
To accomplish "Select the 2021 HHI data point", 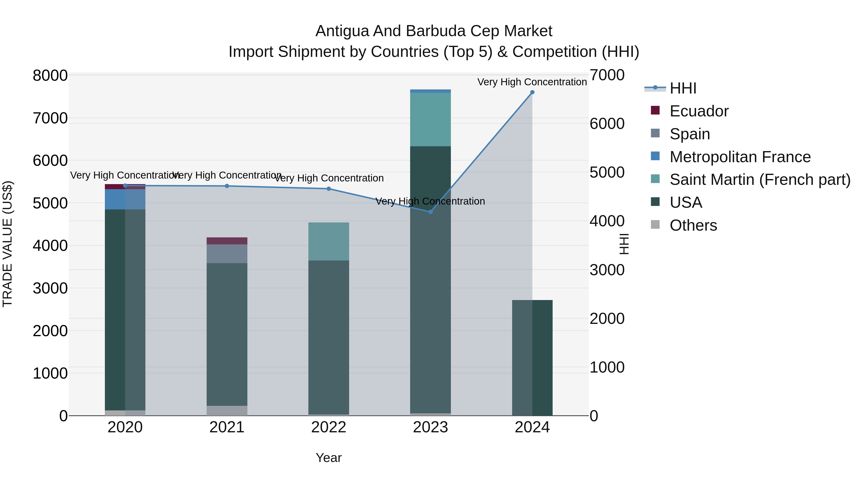I will [x=227, y=186].
